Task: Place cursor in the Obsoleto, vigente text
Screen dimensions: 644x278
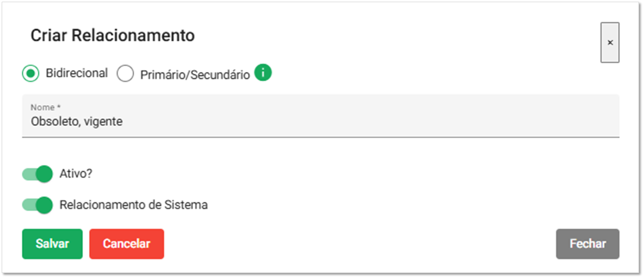Action: (x=76, y=121)
